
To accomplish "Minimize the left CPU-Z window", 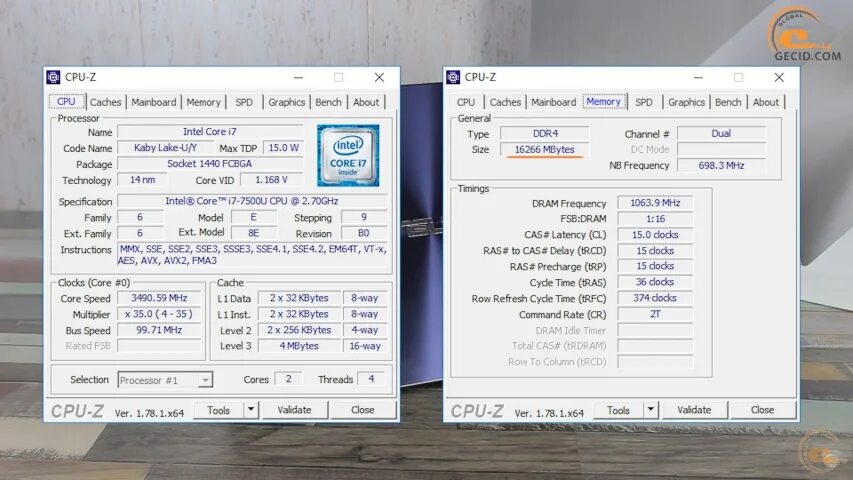I will pyautogui.click(x=298, y=78).
